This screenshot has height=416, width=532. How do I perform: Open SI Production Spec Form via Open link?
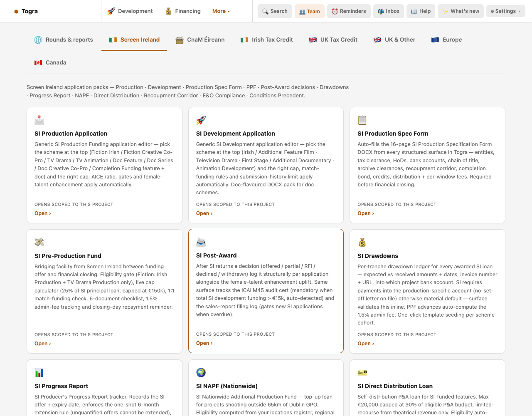[366, 213]
